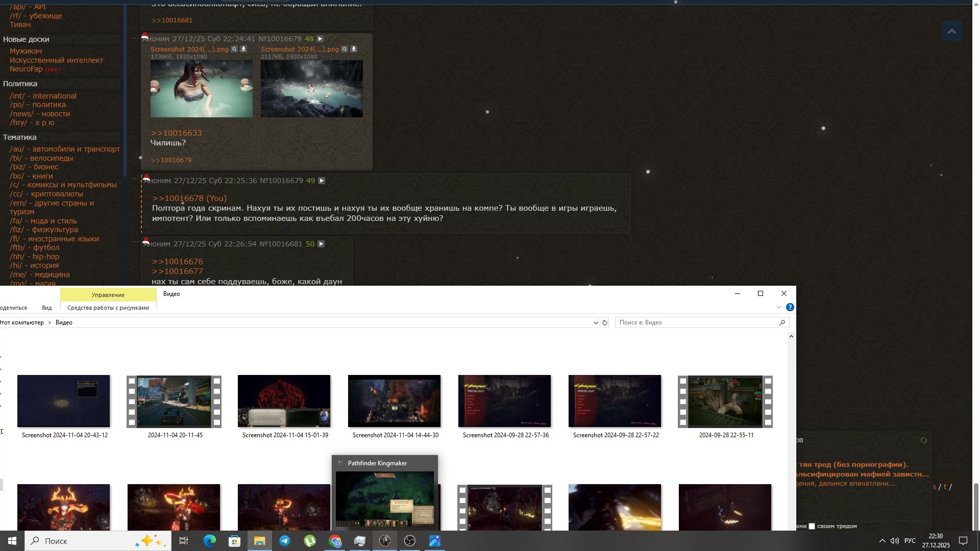The height and width of the screenshot is (551, 980).
Task: Select Средства работы с рисунками tab
Action: point(108,308)
